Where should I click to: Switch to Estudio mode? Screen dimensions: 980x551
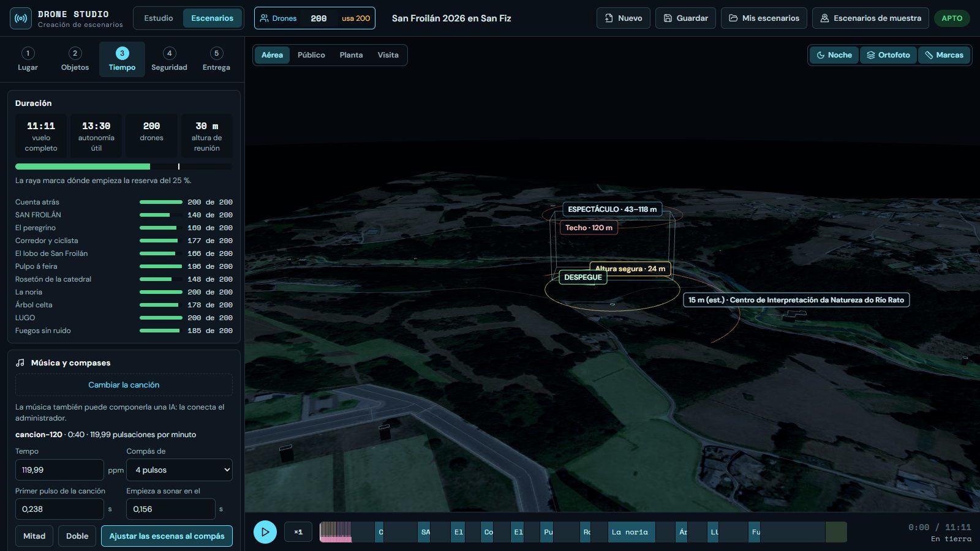(x=159, y=18)
